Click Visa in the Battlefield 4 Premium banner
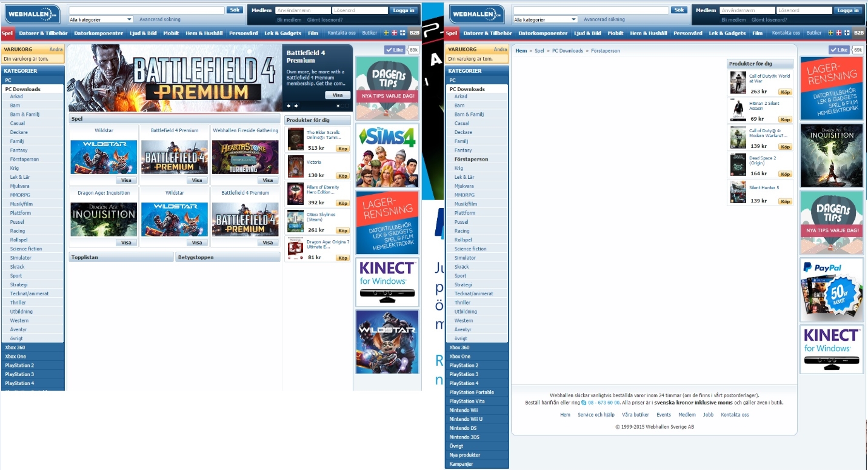868x470 pixels. coord(338,95)
